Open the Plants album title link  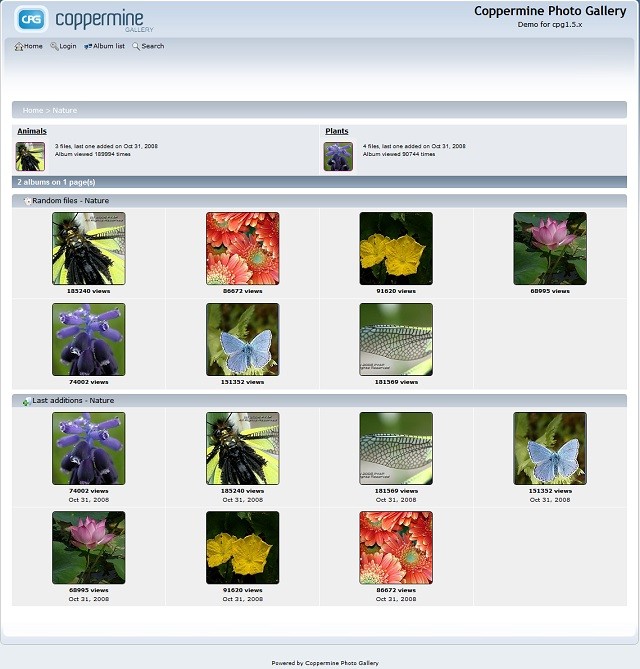click(x=337, y=131)
